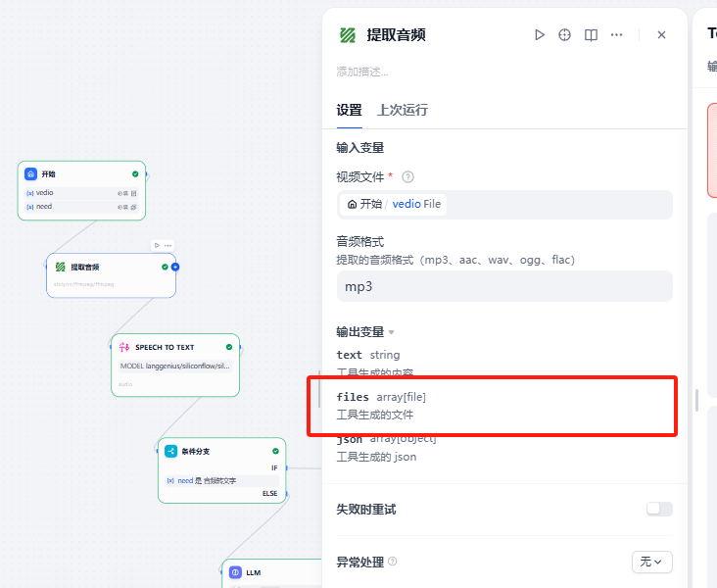Screen dimensions: 717x588
Task: Click the locate-node target icon in panel header
Action: [565, 34]
